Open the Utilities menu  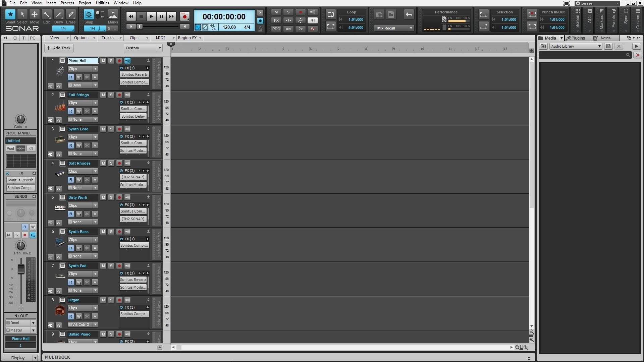(102, 3)
